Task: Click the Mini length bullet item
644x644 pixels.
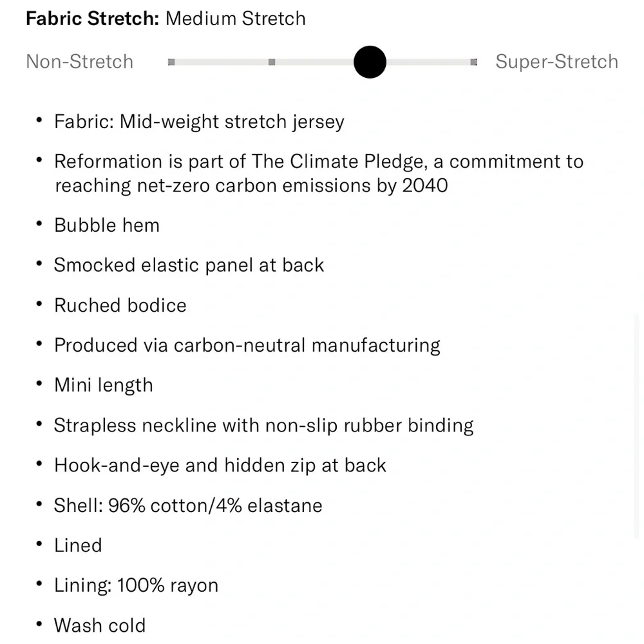Action: 104,385
